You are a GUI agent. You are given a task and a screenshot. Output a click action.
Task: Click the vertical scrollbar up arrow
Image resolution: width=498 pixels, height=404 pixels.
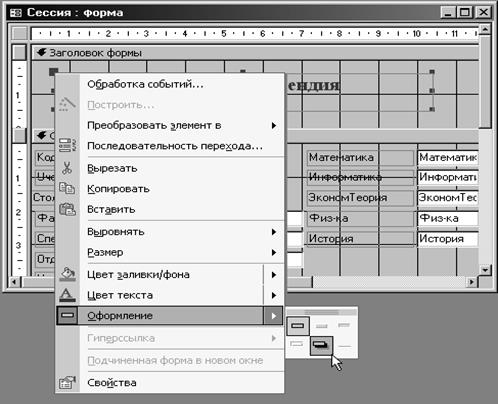coord(485,29)
